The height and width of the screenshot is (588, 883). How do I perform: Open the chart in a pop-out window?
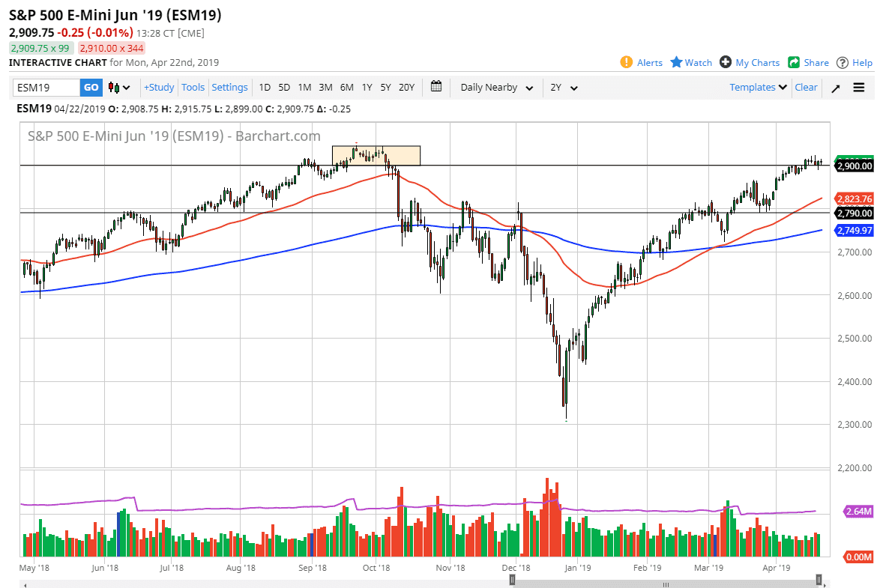(x=835, y=88)
